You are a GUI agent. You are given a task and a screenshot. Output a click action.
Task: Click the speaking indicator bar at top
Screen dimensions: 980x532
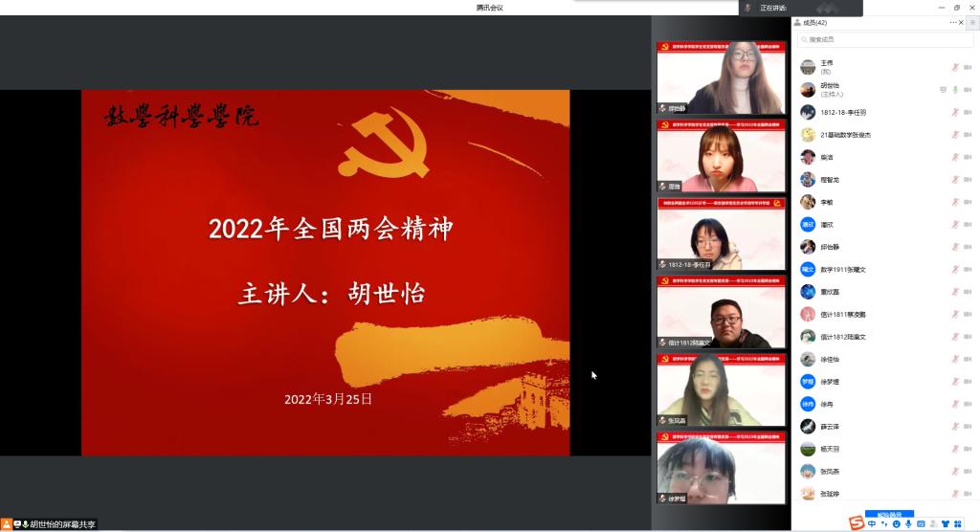click(801, 8)
